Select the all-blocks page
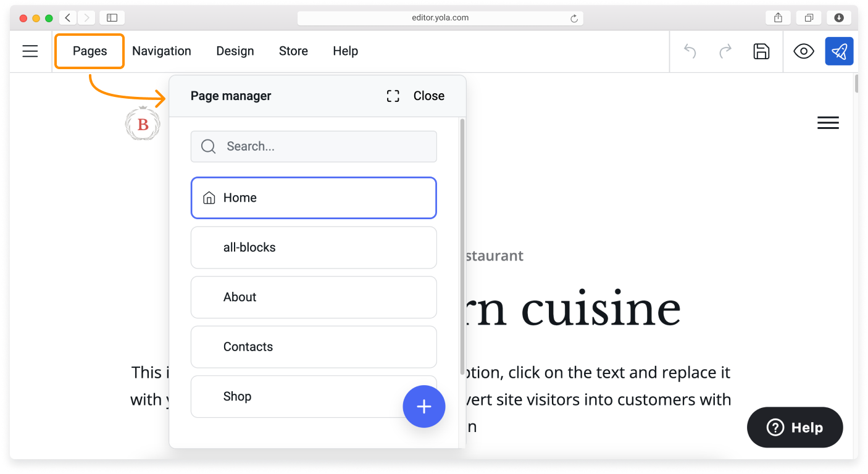This screenshot has height=474, width=868. click(314, 247)
